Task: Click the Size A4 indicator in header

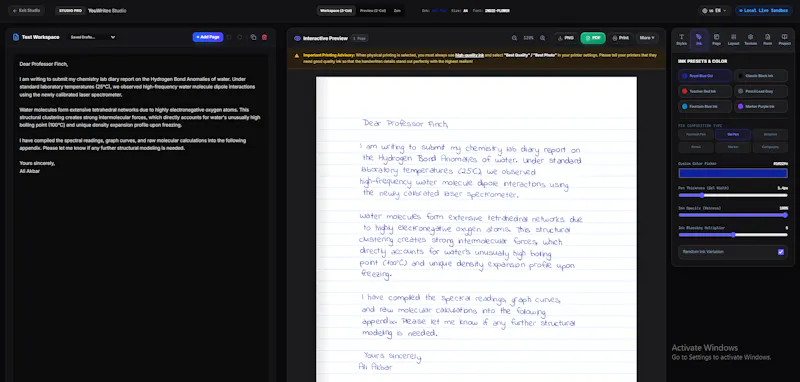Action: [459, 10]
